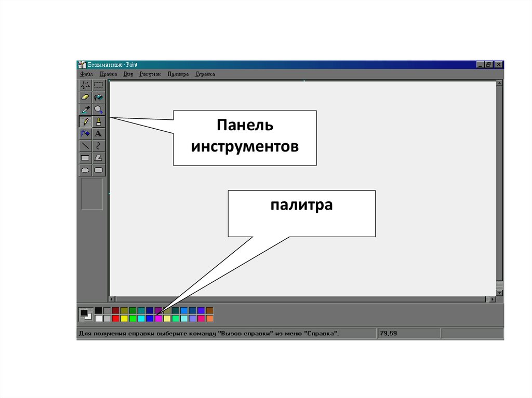Select the Ellipse shape tool

pyautogui.click(x=85, y=170)
